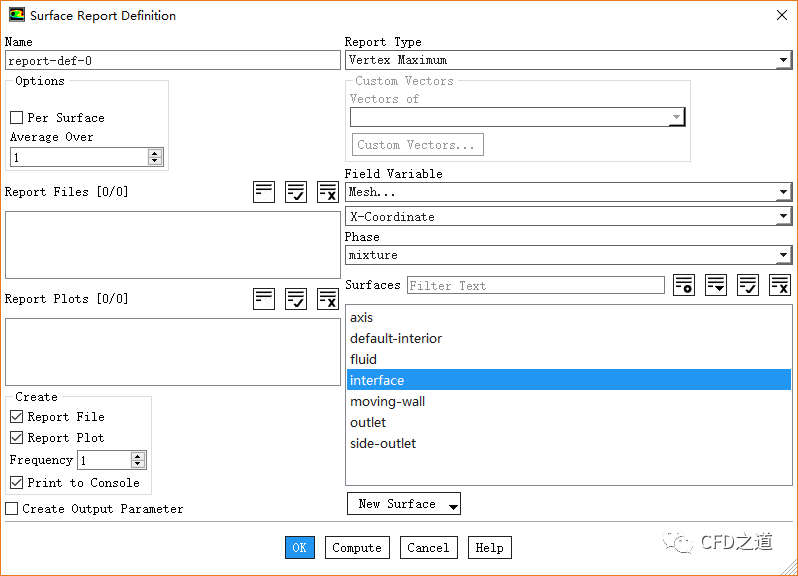Deselect all Report Plots using X icon

(328, 299)
